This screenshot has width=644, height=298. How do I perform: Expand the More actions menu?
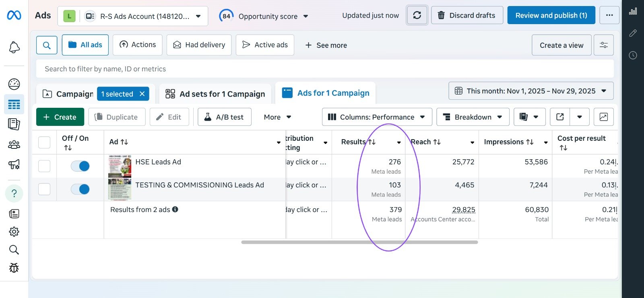(278, 117)
